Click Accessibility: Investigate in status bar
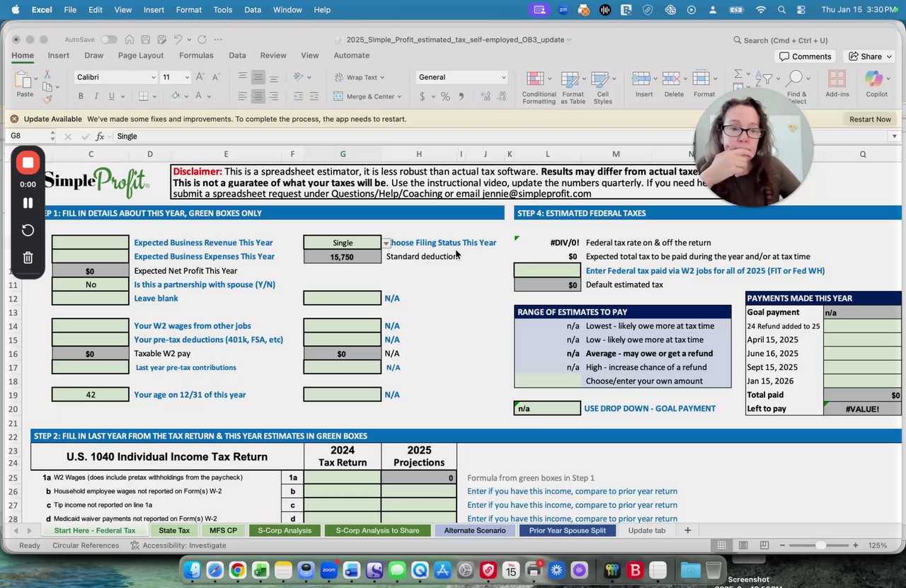 [x=178, y=546]
